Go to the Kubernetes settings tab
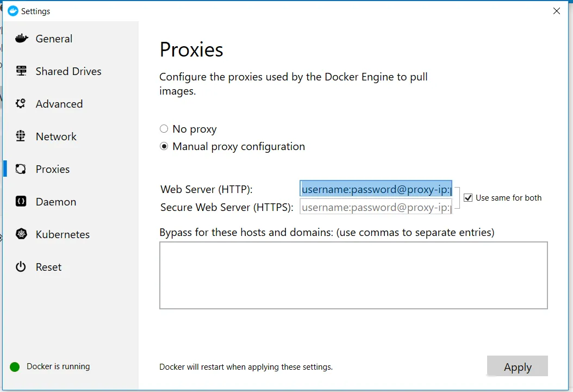Screen dimensions: 573x392 63,235
